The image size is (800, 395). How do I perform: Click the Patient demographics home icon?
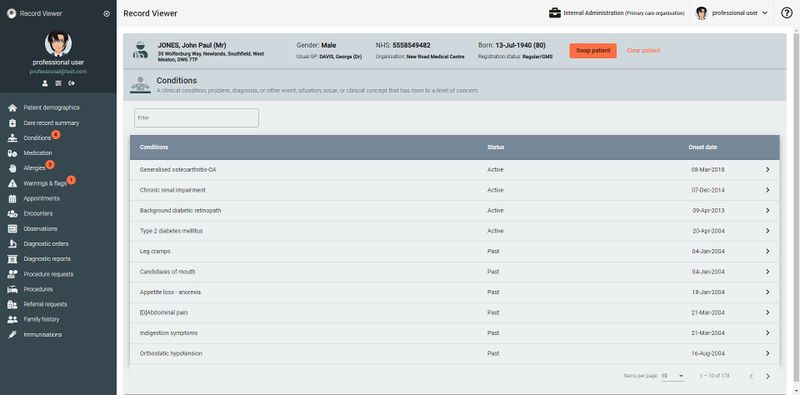[x=13, y=108]
